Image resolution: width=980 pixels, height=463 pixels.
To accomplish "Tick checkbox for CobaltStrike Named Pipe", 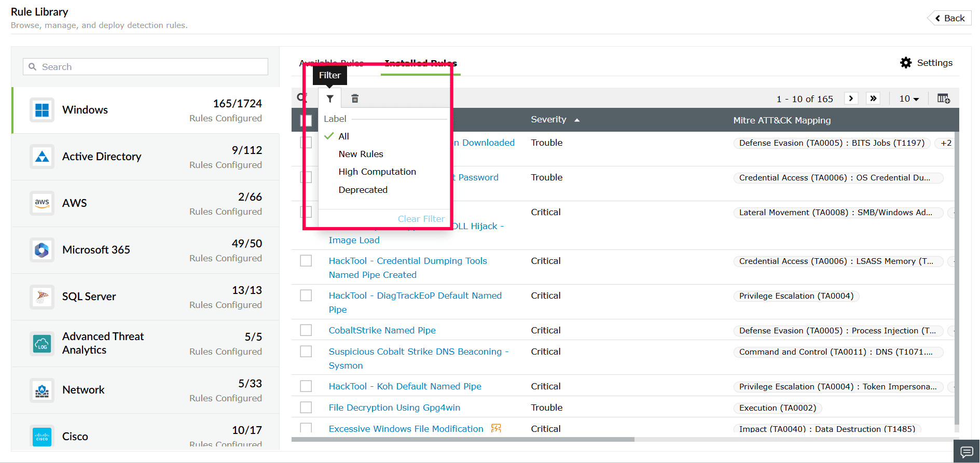I will point(306,330).
